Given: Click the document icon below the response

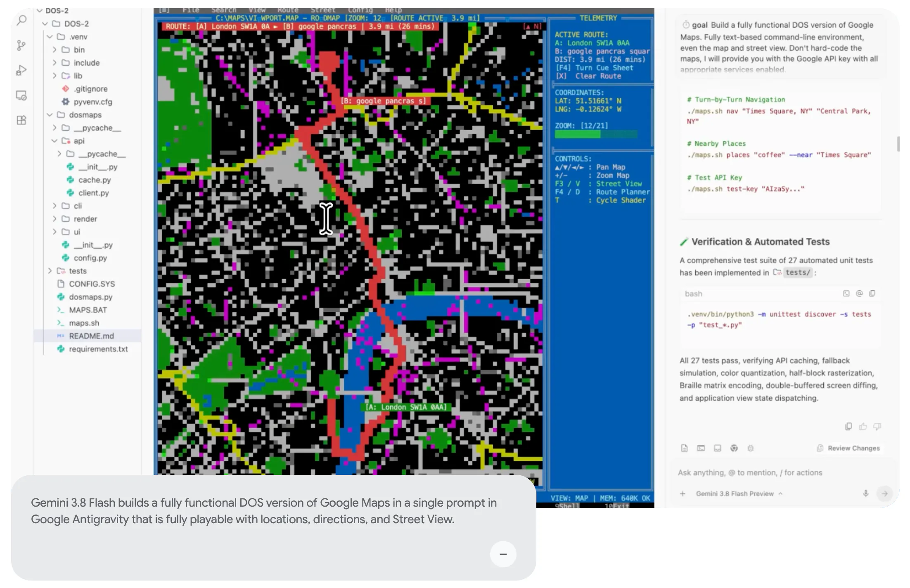Looking at the screenshot, I should tap(684, 448).
